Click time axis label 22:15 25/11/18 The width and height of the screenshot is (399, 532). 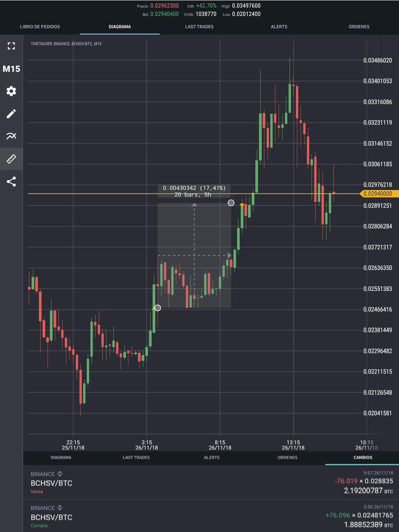(73, 445)
